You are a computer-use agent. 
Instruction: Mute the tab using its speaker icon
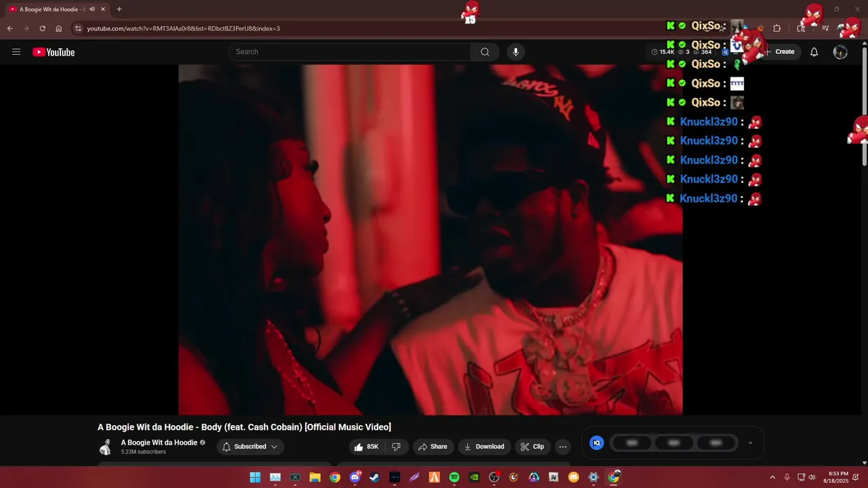coord(92,9)
